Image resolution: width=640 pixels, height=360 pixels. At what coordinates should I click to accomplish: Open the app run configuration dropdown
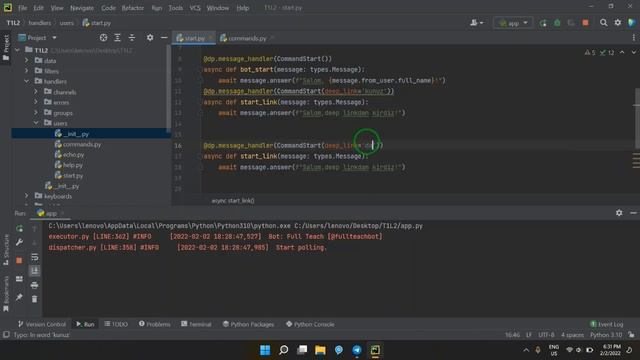513,23
